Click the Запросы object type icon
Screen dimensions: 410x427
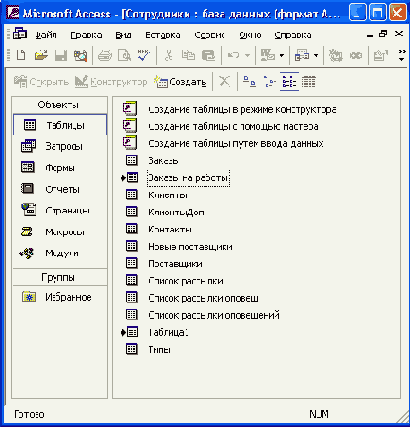coord(28,146)
